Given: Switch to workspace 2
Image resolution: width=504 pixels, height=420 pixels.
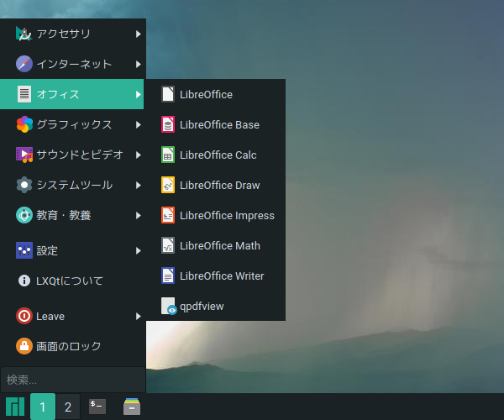Looking at the screenshot, I should click(x=68, y=407).
